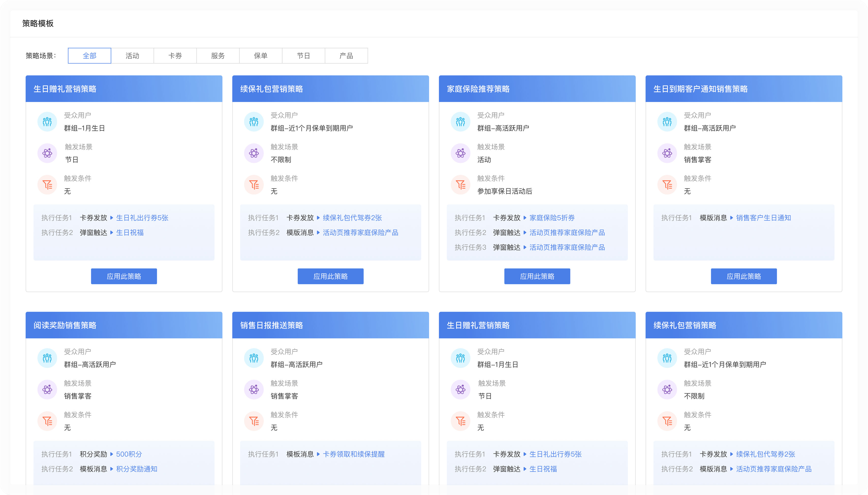
Task: Click audience users icon in 销售日报推送策略 card
Action: 254,358
